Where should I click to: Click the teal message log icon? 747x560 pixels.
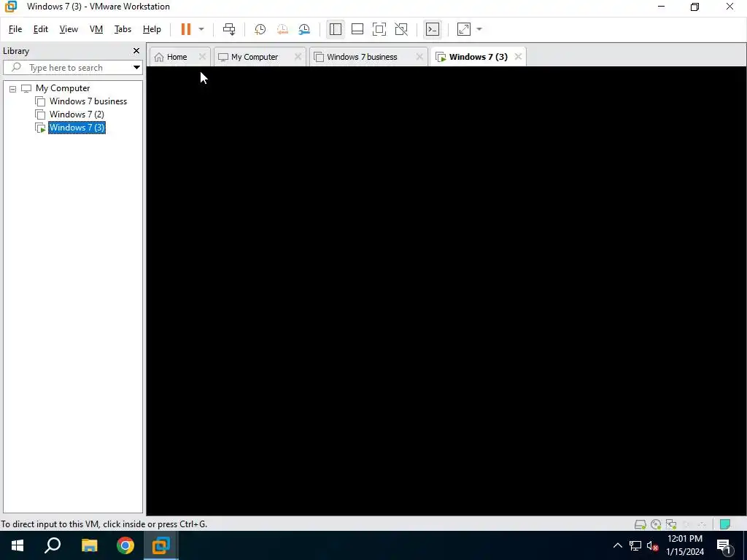pyautogui.click(x=725, y=524)
